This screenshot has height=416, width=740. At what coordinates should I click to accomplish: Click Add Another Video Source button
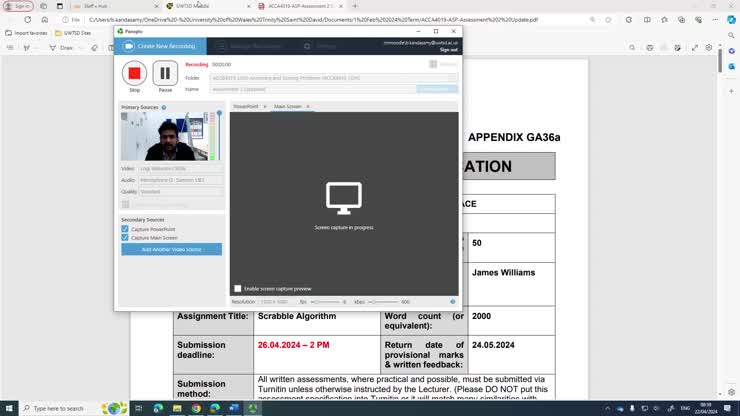coord(171,249)
